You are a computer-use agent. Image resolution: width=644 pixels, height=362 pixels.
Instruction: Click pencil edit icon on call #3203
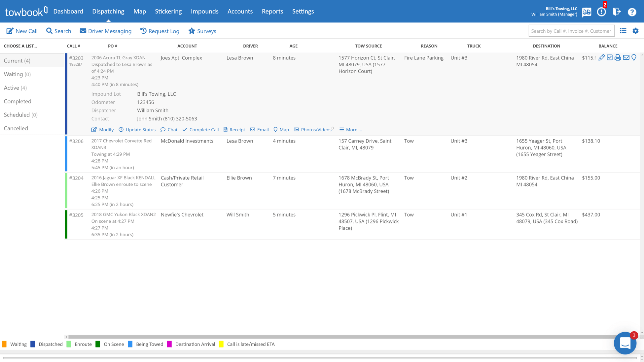click(601, 58)
